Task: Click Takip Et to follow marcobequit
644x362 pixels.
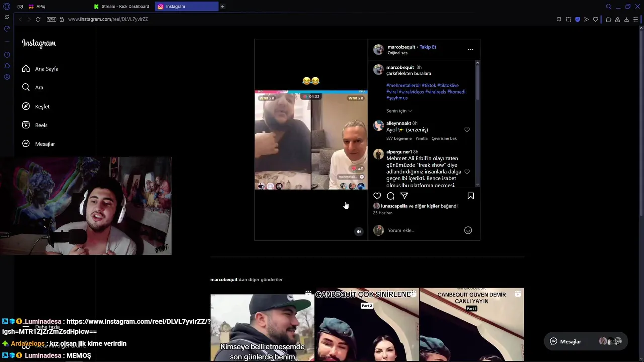Action: (428, 47)
